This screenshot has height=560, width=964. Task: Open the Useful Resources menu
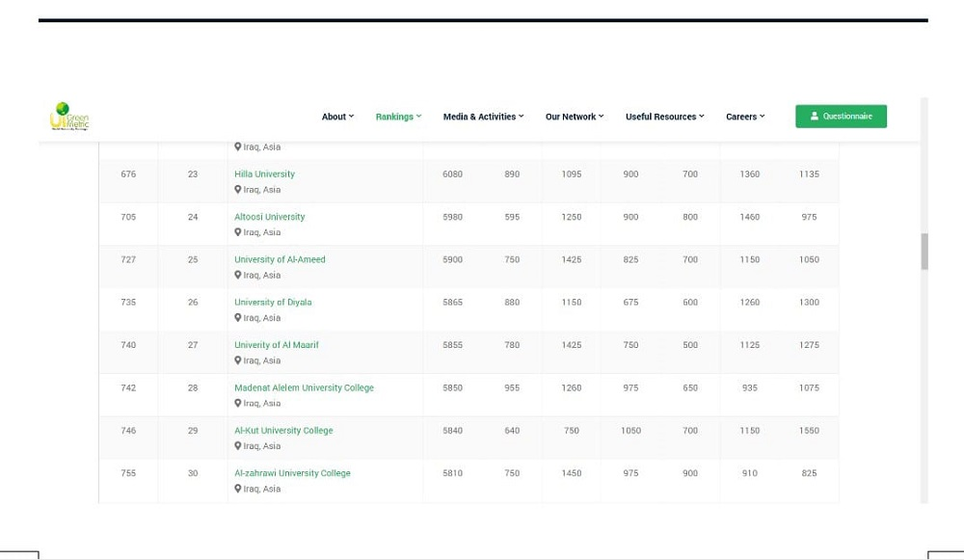click(x=664, y=117)
